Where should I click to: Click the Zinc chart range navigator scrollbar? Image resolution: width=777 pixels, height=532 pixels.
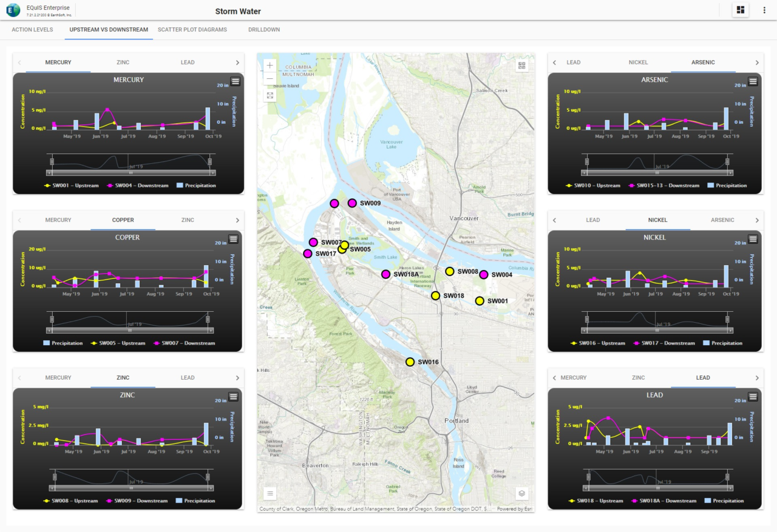(131, 488)
